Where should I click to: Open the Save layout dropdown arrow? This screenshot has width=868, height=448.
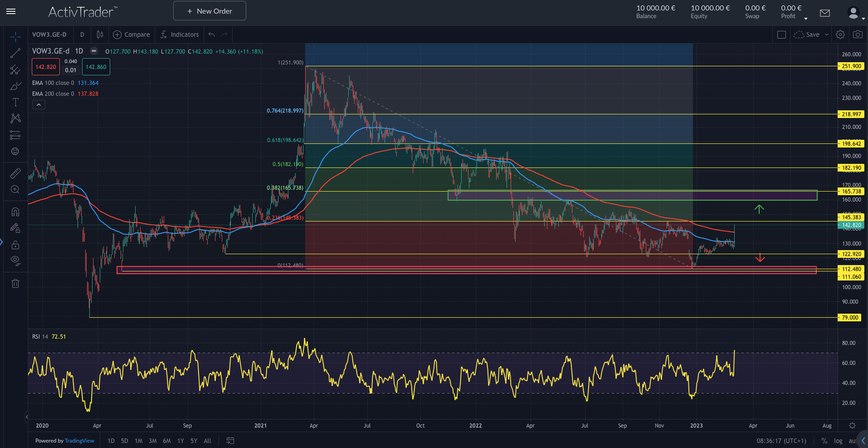(827, 34)
